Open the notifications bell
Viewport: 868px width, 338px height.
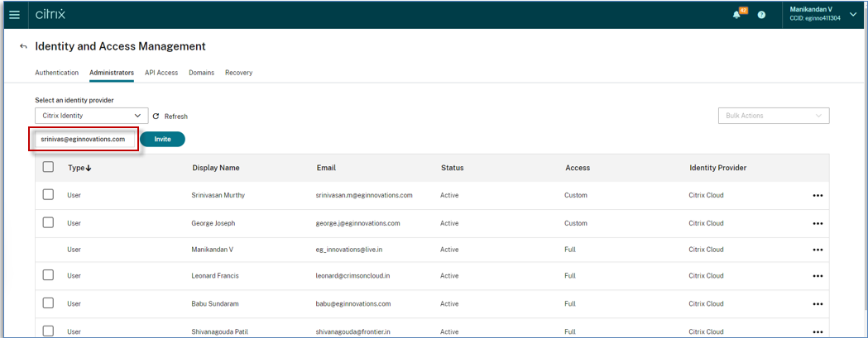click(736, 16)
